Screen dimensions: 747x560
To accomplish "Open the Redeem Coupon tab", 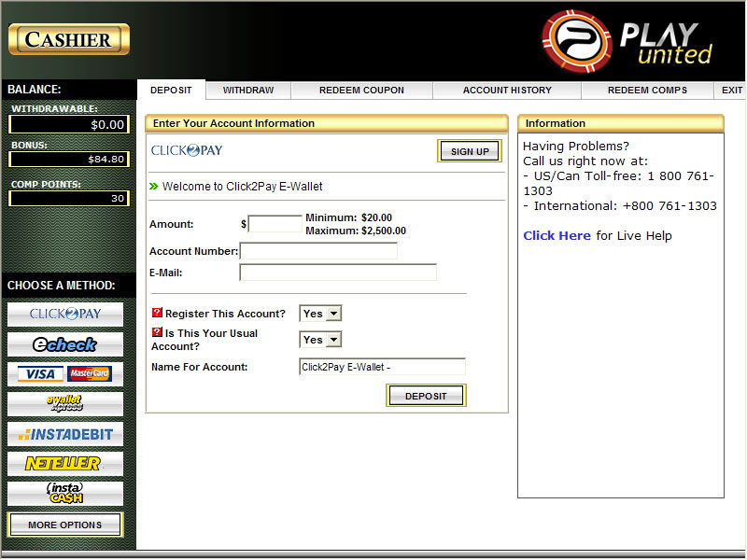I will point(361,91).
